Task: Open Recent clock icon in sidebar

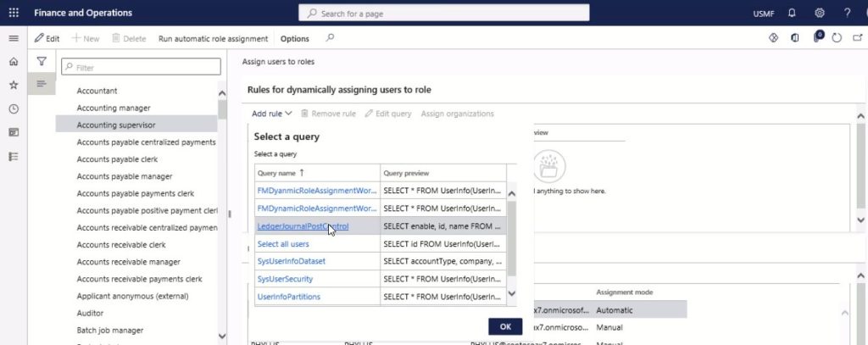Action: (14, 109)
